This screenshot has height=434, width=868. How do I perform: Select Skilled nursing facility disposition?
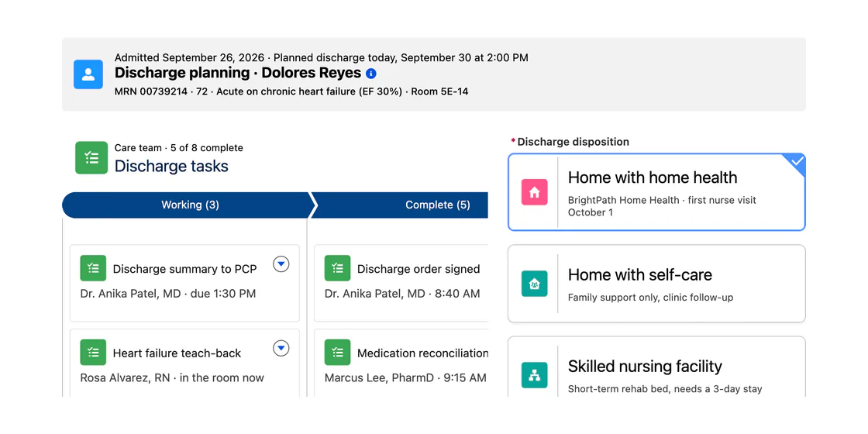[x=656, y=367]
